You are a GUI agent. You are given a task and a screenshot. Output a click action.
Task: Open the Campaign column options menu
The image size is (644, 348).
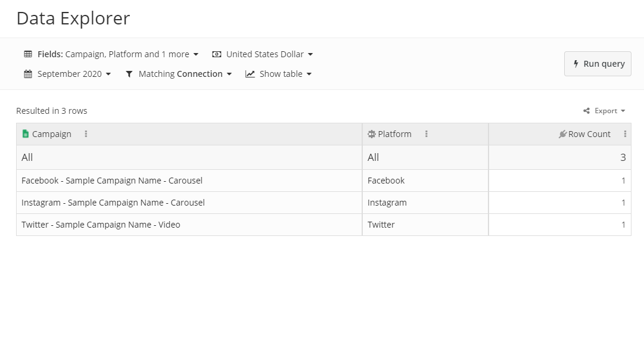(x=86, y=133)
